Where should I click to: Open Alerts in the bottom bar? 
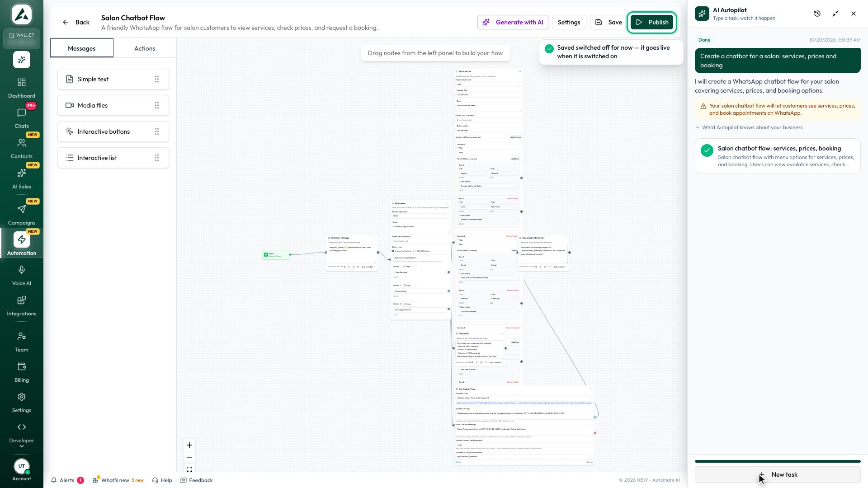tap(67, 480)
